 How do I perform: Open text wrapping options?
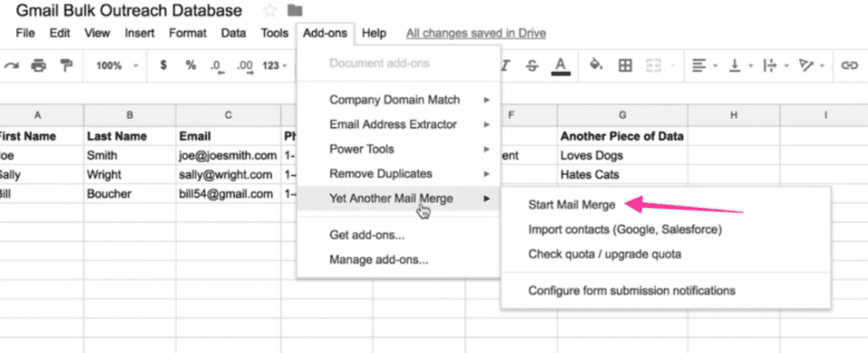(775, 65)
